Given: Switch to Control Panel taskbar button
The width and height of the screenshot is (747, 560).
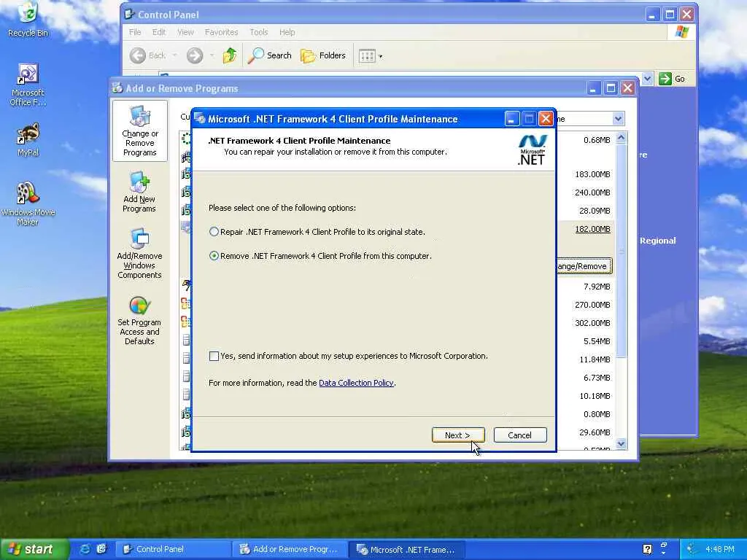Looking at the screenshot, I should [x=174, y=549].
